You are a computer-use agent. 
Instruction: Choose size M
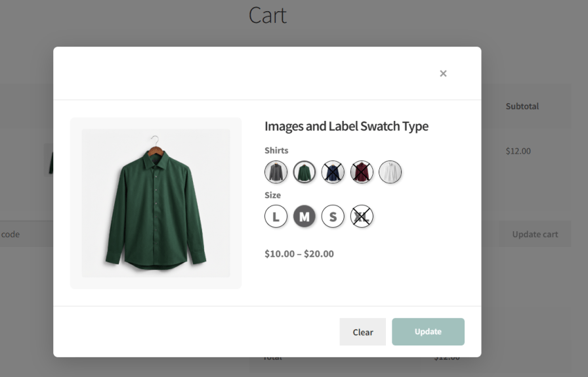[x=304, y=216]
